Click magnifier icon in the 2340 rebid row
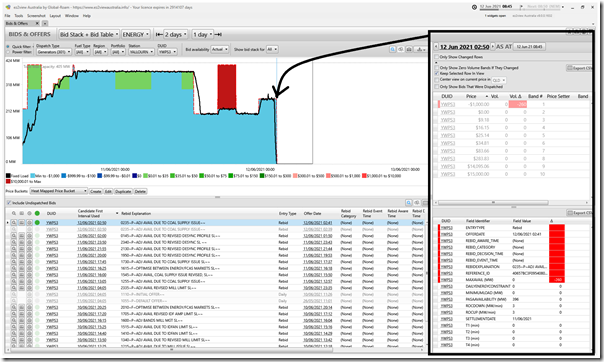The image size is (604, 362). (13, 242)
